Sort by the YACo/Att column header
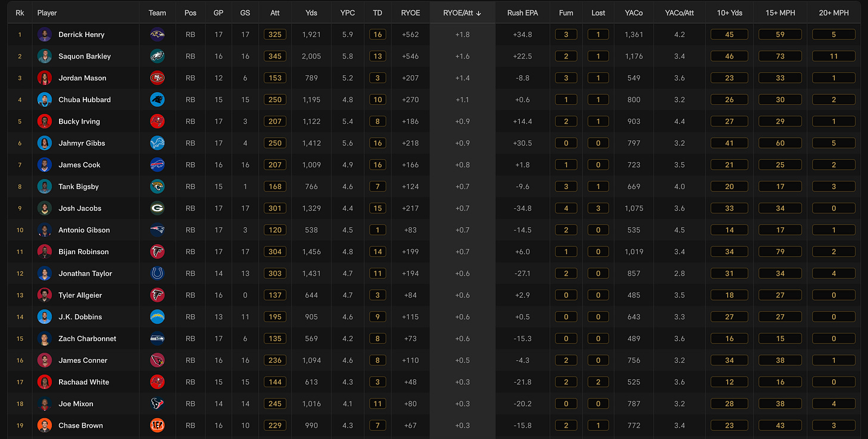The width and height of the screenshot is (868, 439). [680, 13]
